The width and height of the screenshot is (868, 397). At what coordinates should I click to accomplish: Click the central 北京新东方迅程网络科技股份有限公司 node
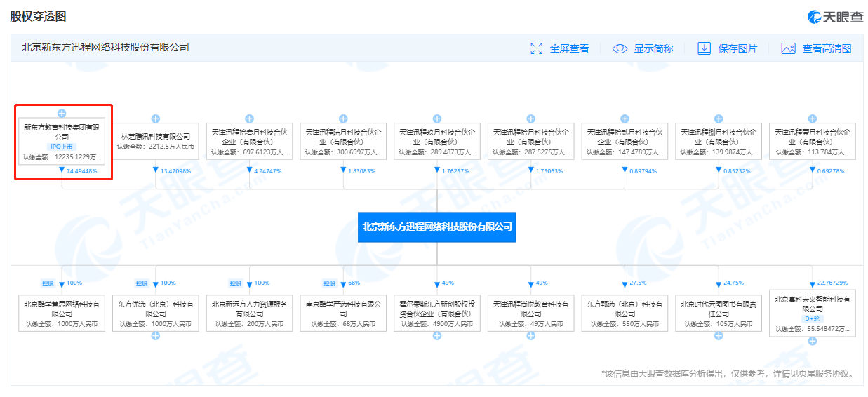[x=436, y=227]
